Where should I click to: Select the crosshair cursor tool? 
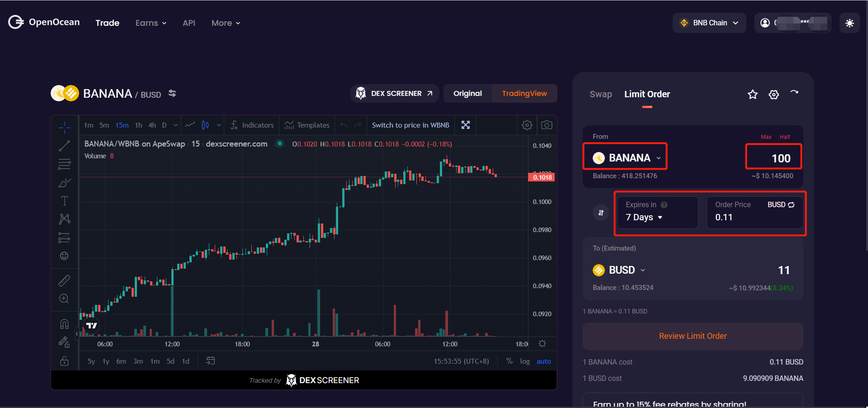tap(64, 128)
